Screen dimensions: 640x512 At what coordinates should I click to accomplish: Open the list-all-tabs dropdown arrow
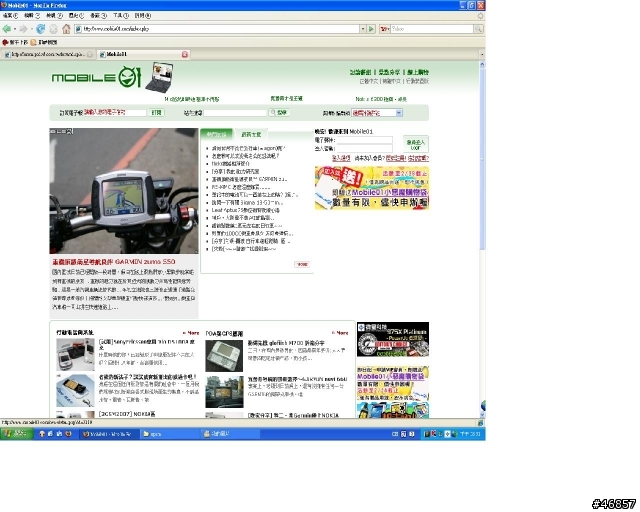pos(482,54)
